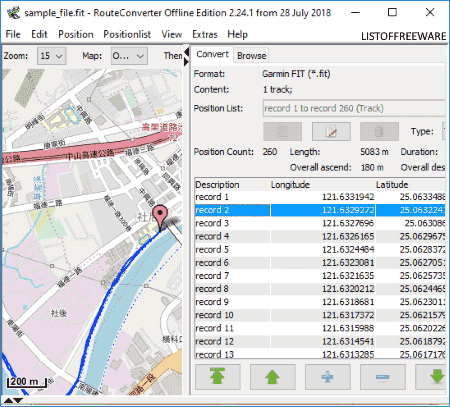450x407 pixels.
Task: Click the rename position list button with pencil icon
Action: pyautogui.click(x=331, y=131)
